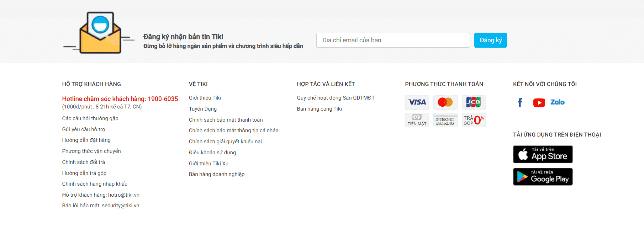
Task: Click the Đăng ký nhận bản tin Tiki title
Action: click(x=183, y=37)
